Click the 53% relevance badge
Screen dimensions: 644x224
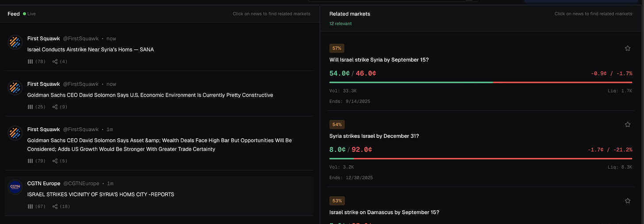[337, 201]
